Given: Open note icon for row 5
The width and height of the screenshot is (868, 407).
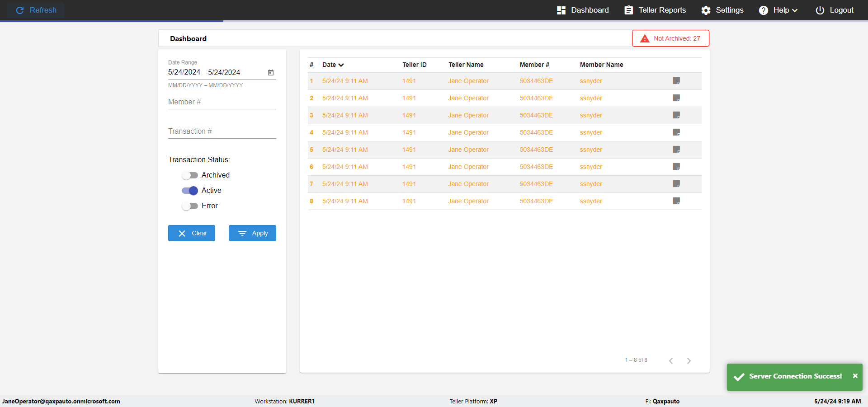Looking at the screenshot, I should point(676,150).
